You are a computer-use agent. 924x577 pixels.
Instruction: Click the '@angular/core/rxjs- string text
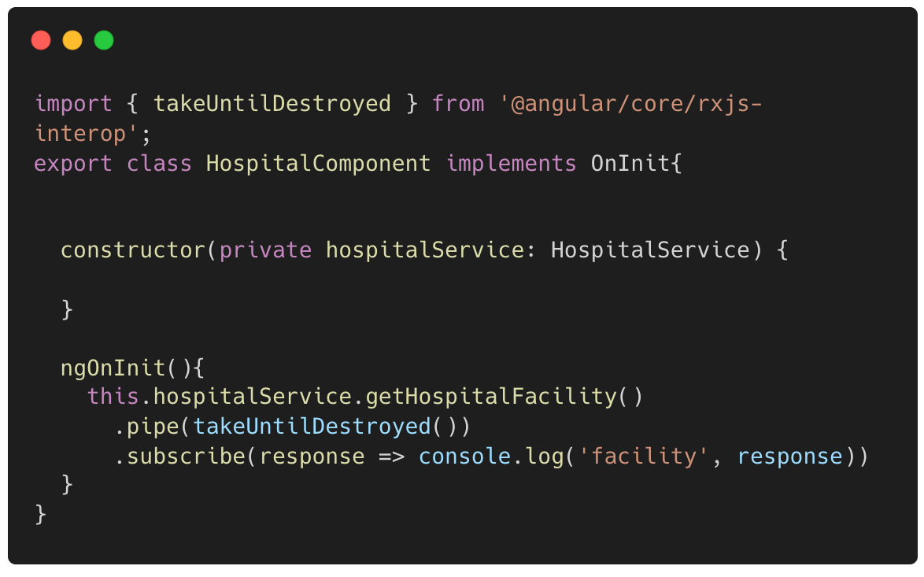(x=630, y=105)
